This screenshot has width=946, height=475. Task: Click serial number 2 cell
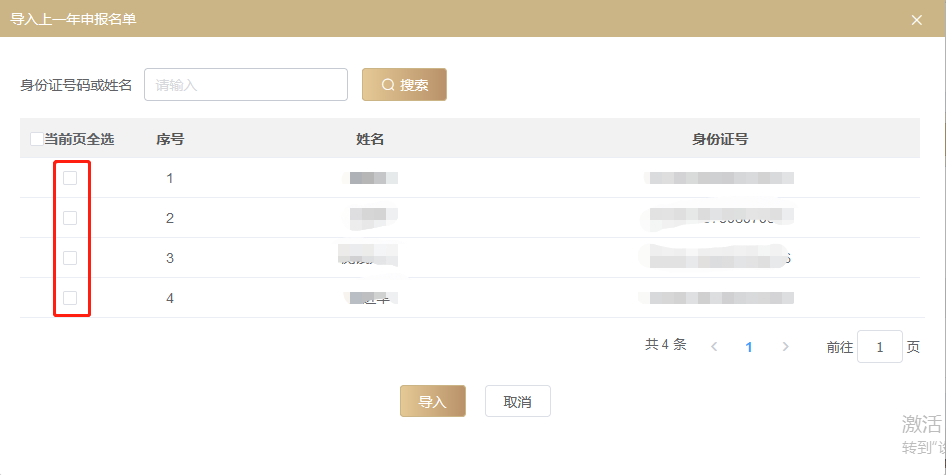coord(170,218)
